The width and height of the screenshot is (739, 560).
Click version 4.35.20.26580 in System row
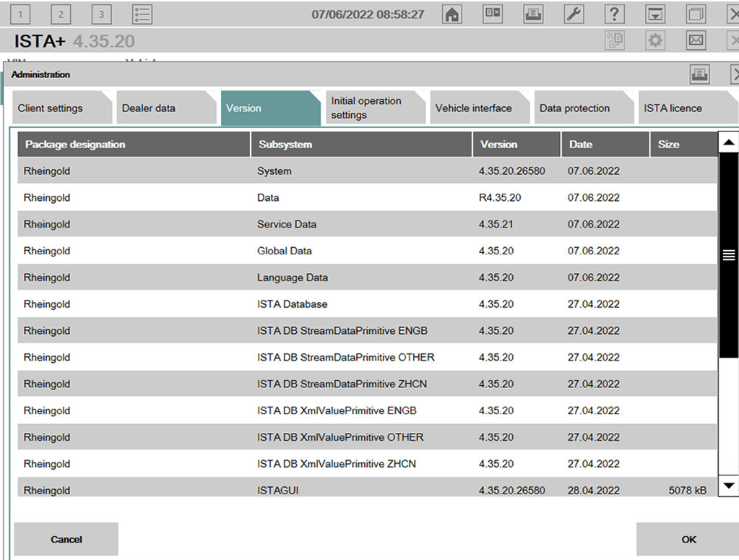pyautogui.click(x=512, y=171)
